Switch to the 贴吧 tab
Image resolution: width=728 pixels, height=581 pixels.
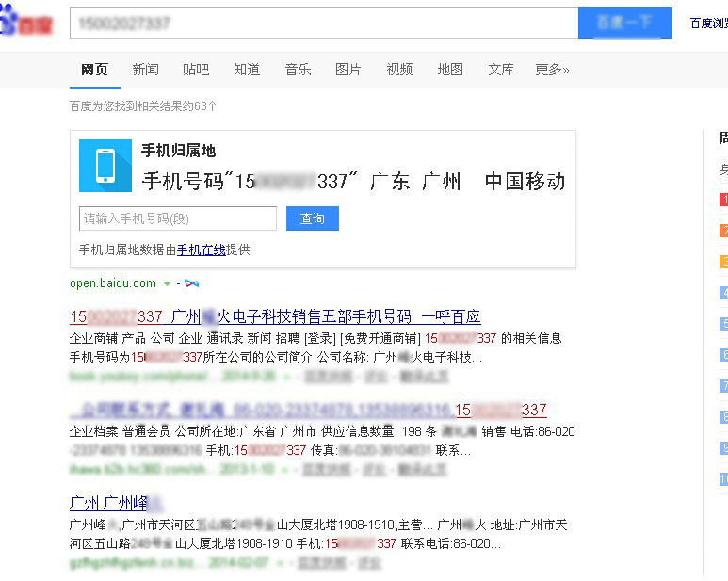[196, 70]
